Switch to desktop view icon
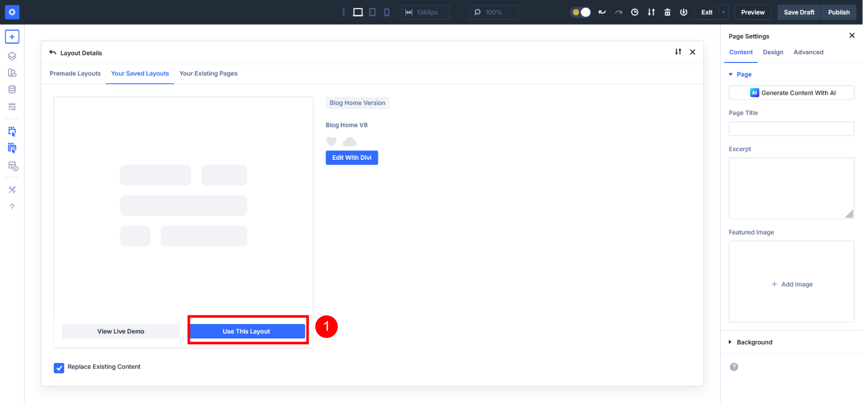This screenshot has height=405, width=868. (358, 12)
